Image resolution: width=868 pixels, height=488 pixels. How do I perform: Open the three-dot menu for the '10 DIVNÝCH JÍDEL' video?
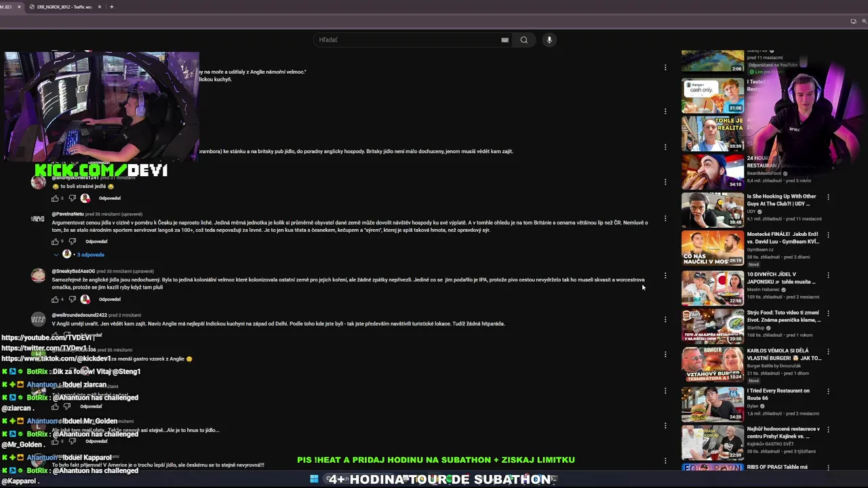pyautogui.click(x=828, y=275)
